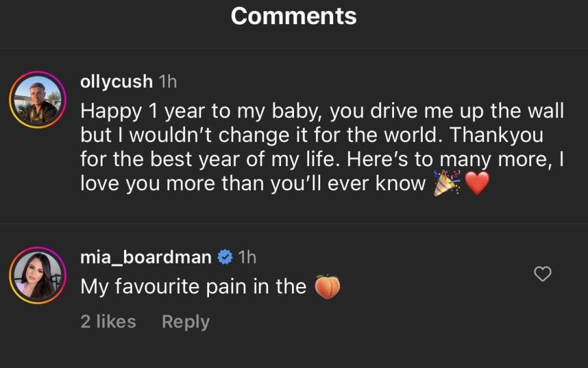Tap 'love you more than you'll ever know' line
The width and height of the screenshot is (588, 368).
click(253, 184)
